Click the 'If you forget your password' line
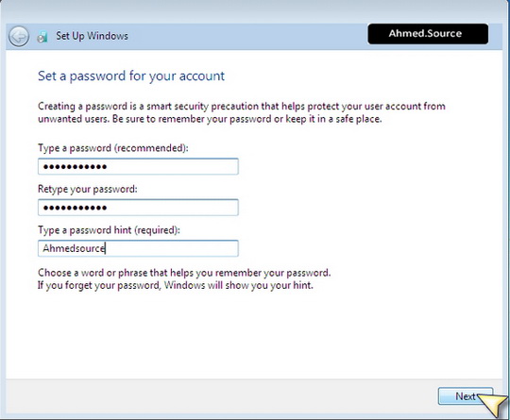510x420 pixels. click(x=176, y=285)
